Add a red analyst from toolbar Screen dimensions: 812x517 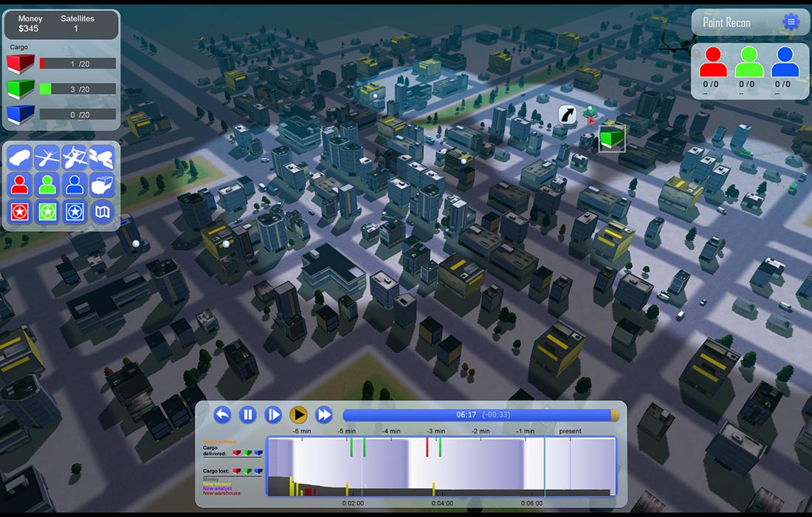click(20, 185)
